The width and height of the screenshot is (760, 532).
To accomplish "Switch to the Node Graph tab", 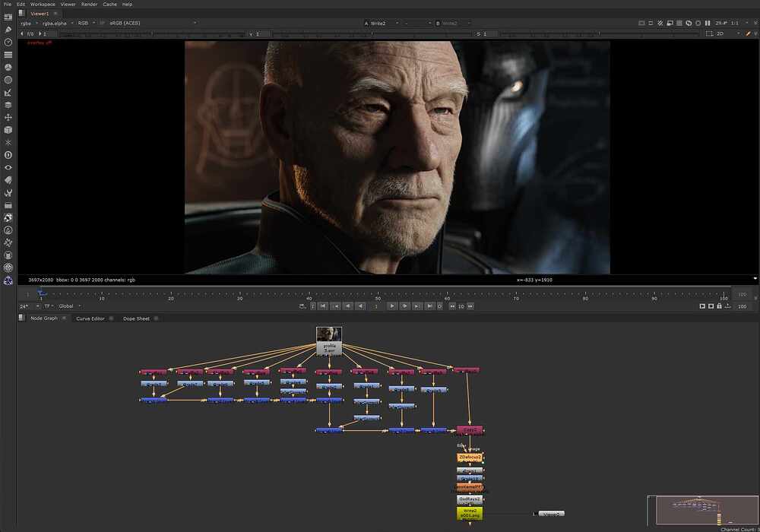I will pyautogui.click(x=44, y=318).
